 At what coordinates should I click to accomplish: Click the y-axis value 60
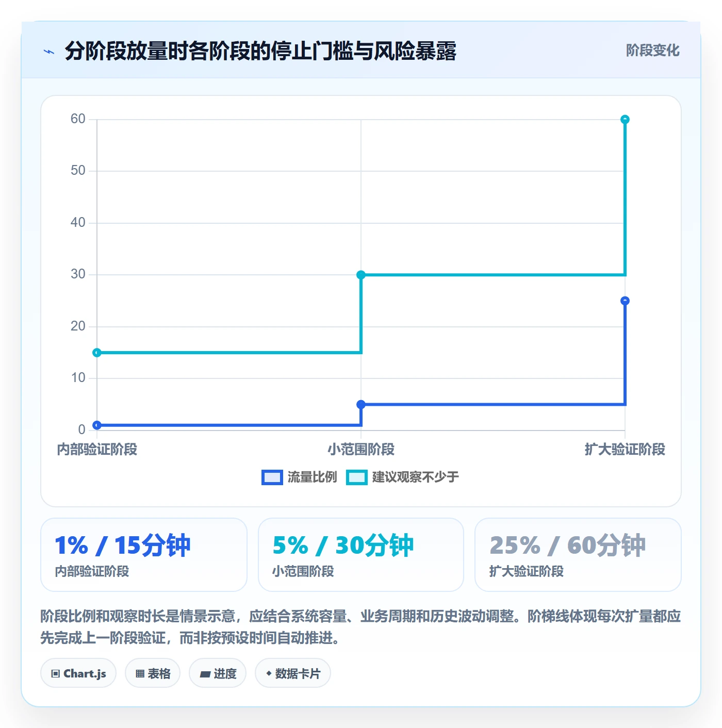point(78,119)
